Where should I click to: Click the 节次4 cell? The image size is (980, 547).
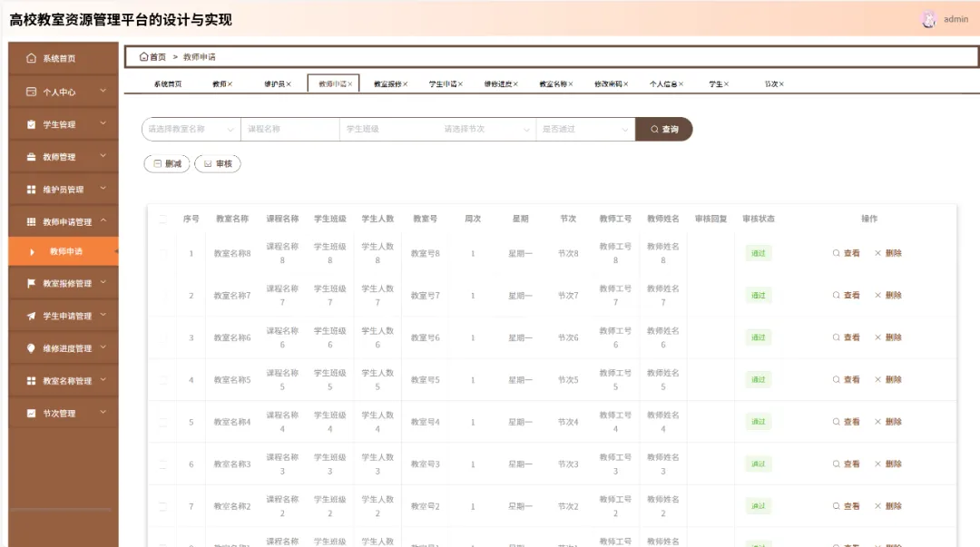coord(568,422)
